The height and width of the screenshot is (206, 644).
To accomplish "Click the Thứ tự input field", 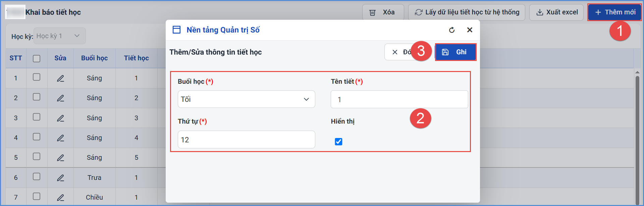I will (x=246, y=140).
